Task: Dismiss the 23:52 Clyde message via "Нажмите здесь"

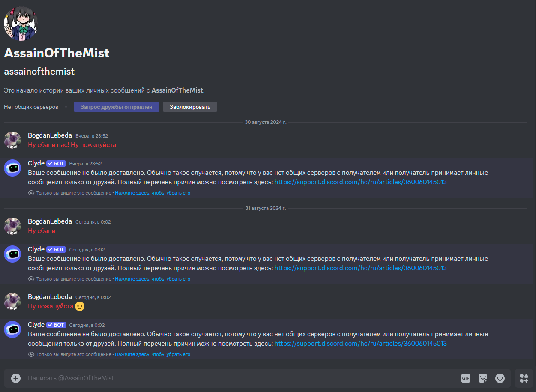Action: [x=153, y=193]
